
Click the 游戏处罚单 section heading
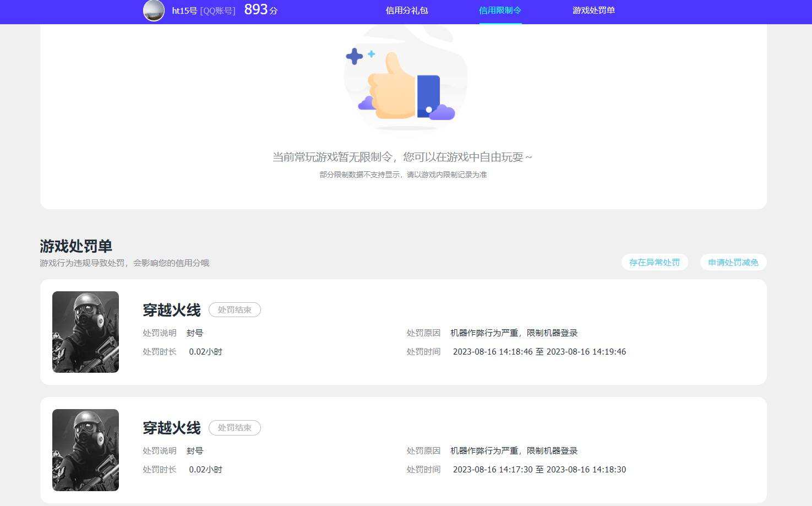point(76,246)
